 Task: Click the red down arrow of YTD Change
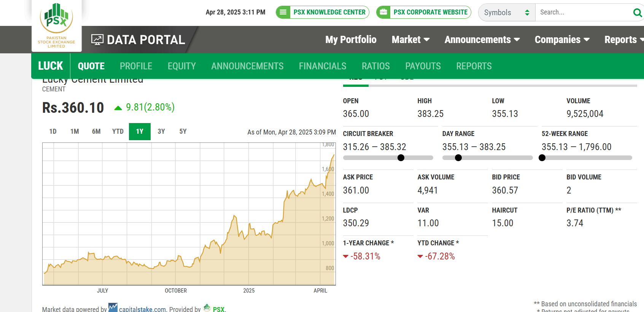click(420, 256)
